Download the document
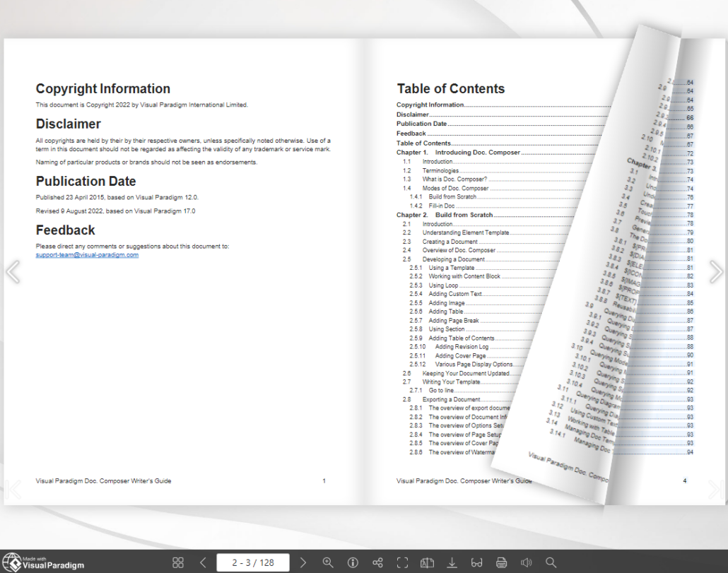 pyautogui.click(x=452, y=562)
